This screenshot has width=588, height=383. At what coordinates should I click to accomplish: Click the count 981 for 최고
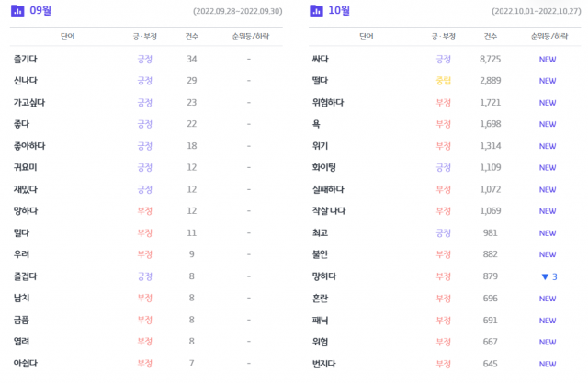(x=490, y=232)
